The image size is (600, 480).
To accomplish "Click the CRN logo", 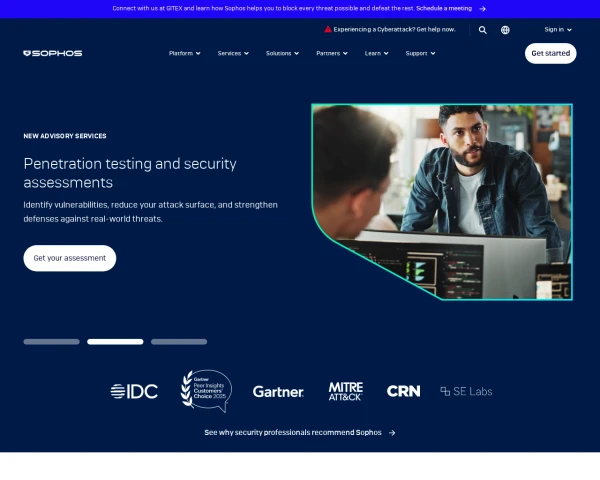I will coord(403,391).
